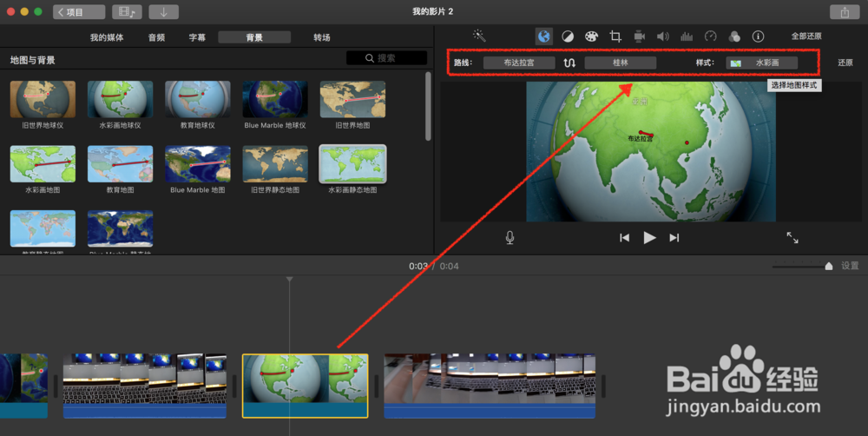This screenshot has height=436, width=868.
Task: Open the map globe settings icon
Action: click(543, 36)
